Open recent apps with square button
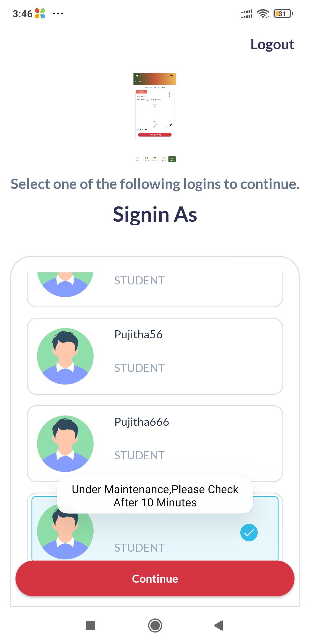The height and width of the screenshot is (644, 310). click(91, 625)
